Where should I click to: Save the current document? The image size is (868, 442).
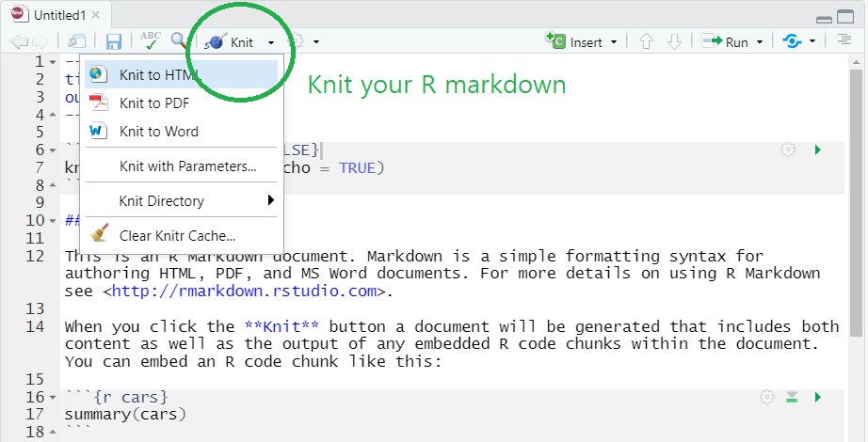(x=114, y=42)
